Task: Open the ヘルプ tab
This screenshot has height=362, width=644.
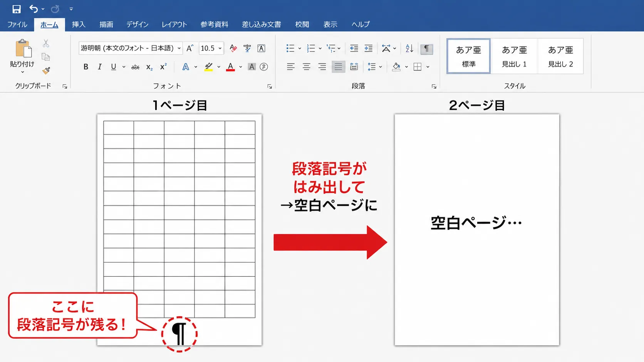Action: point(361,24)
